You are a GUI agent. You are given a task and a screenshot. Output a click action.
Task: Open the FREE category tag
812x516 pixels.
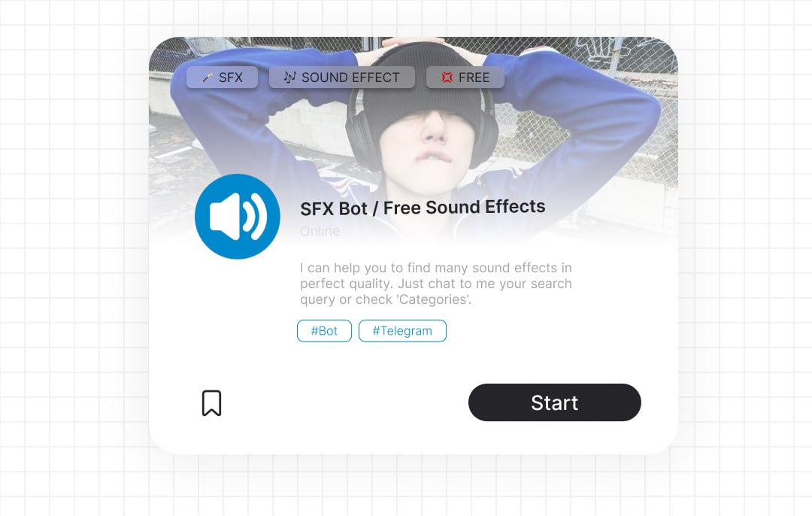(x=465, y=77)
